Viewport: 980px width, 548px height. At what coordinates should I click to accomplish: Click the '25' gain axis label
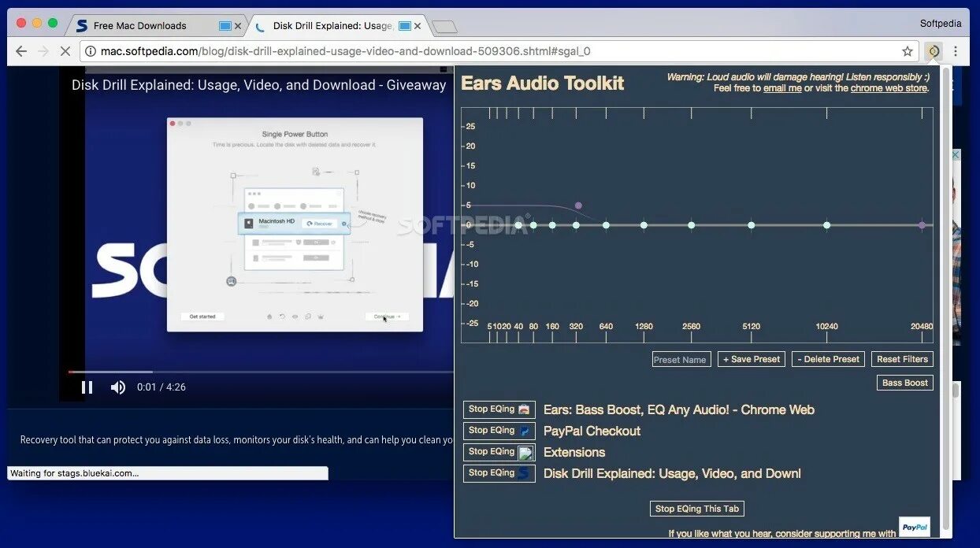click(x=470, y=127)
